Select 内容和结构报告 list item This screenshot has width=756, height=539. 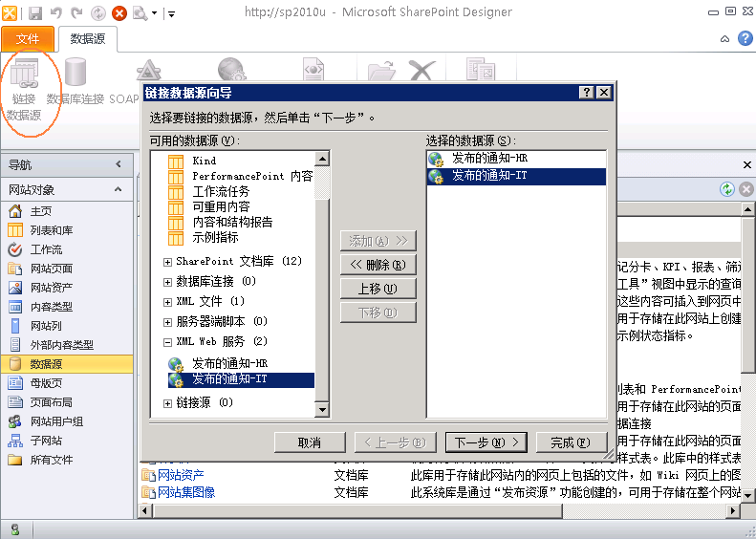(232, 222)
